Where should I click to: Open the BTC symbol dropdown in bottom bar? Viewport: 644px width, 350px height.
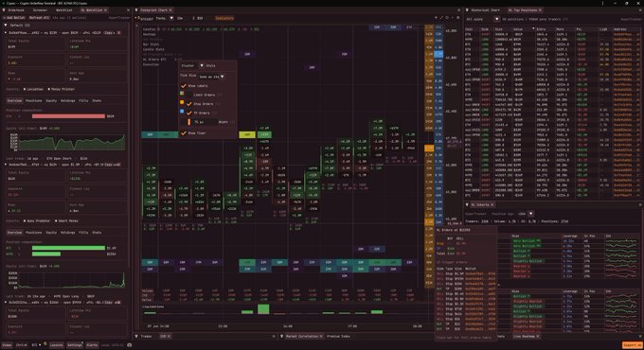click(x=37, y=345)
